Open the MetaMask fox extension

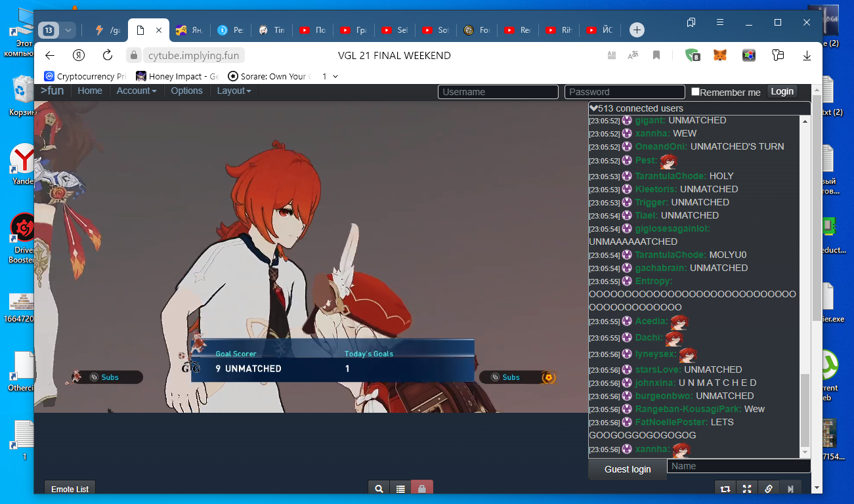click(x=720, y=55)
